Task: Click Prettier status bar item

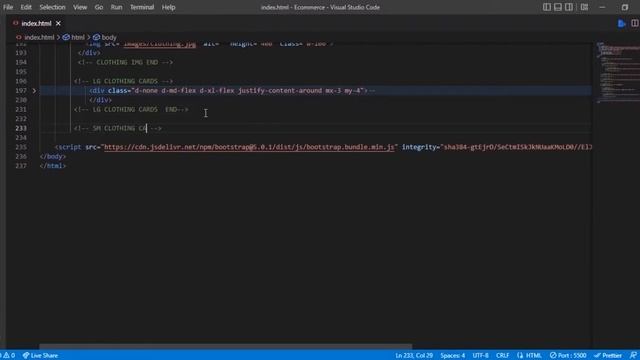Action: 608,356
